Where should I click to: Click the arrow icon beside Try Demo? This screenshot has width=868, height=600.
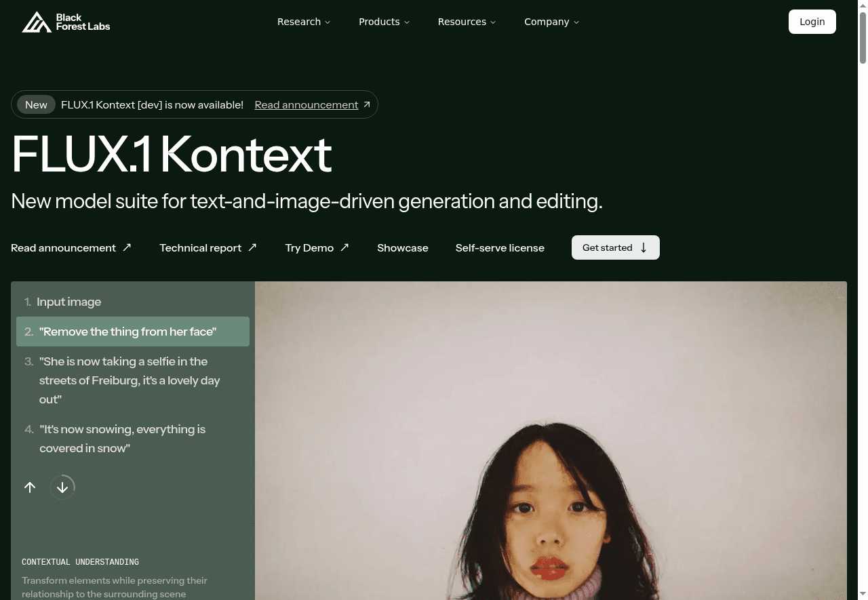click(344, 247)
